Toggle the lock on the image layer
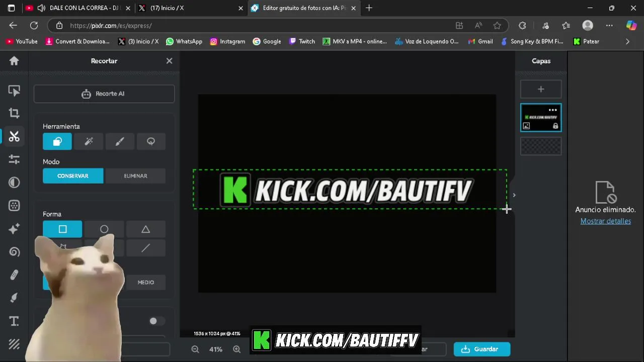Screen dimensions: 644x362 coord(555,126)
